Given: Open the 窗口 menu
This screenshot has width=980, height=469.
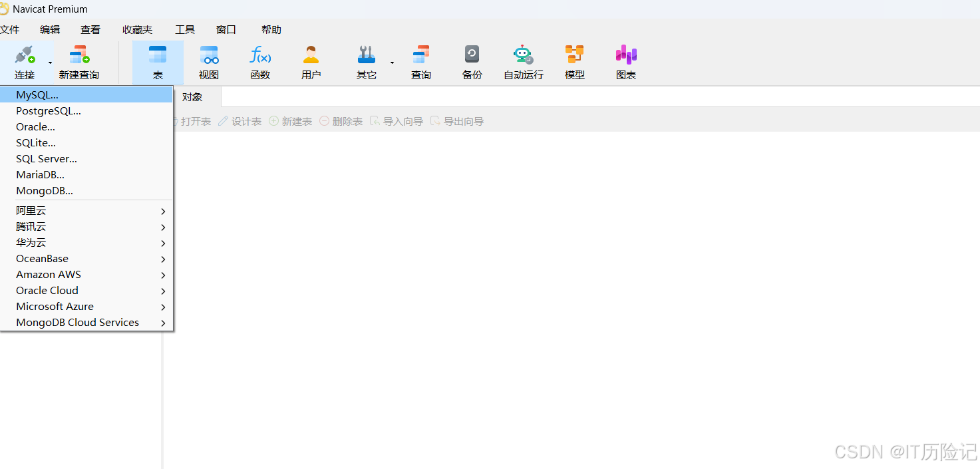Looking at the screenshot, I should click(x=226, y=30).
